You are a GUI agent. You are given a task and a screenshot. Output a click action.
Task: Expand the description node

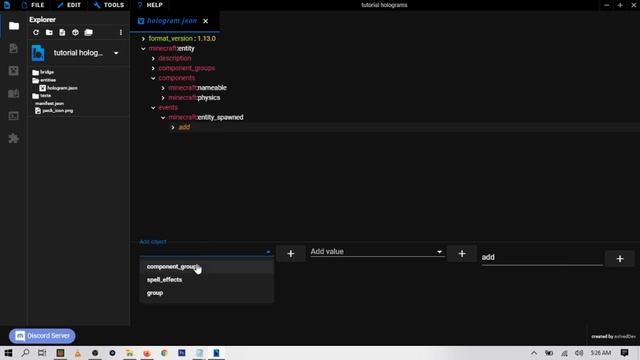(x=153, y=58)
